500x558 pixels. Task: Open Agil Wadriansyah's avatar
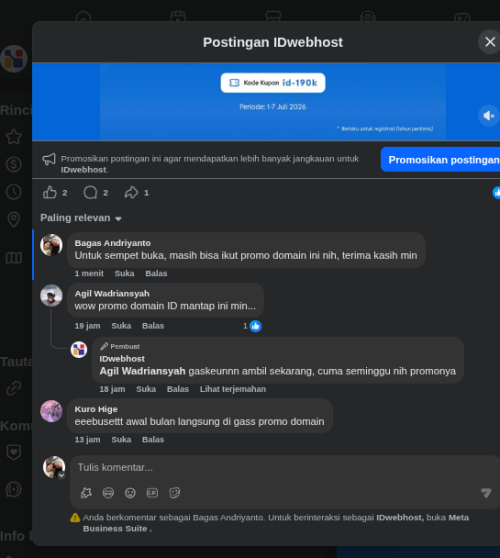click(x=51, y=295)
